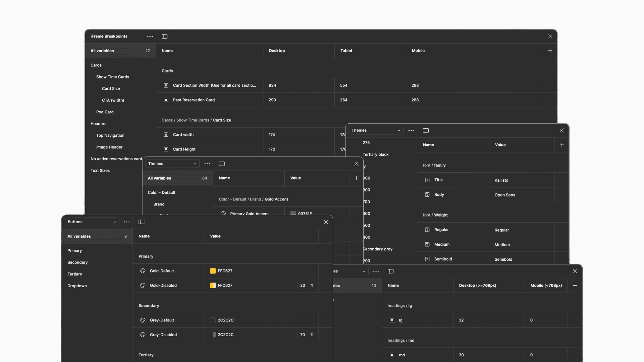644x362 pixels.
Task: Select Pod Card group in sidebar
Action: [x=105, y=112]
